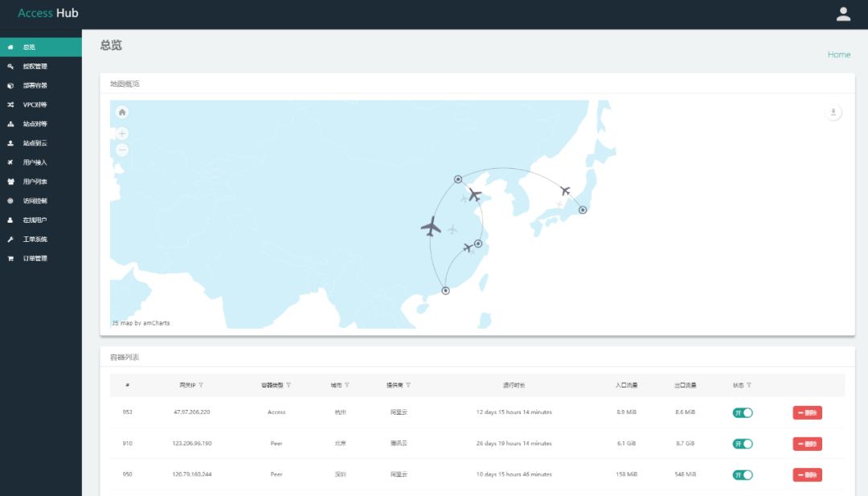868x496 pixels.
Task: Click uptime 10 days 15 hours 46 minutes
Action: [x=514, y=474]
